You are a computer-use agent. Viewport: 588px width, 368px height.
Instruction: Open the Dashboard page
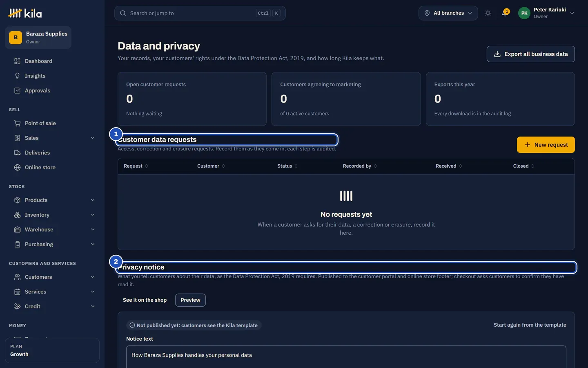[x=52, y=61]
